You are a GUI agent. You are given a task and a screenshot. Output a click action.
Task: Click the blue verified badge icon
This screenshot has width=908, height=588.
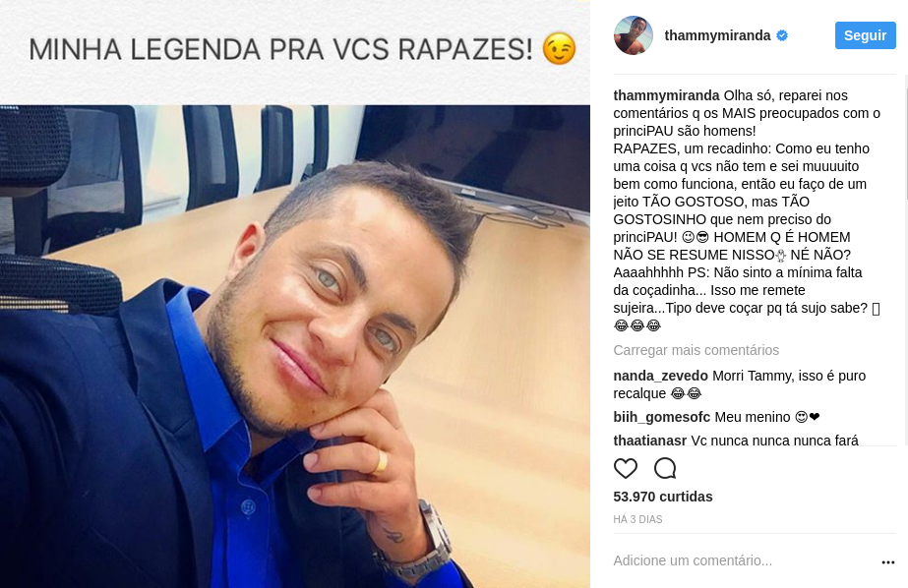tap(782, 35)
